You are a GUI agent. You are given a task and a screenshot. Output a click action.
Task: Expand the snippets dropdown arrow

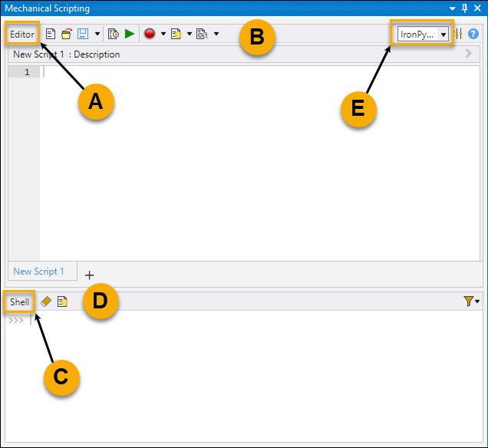coord(190,34)
